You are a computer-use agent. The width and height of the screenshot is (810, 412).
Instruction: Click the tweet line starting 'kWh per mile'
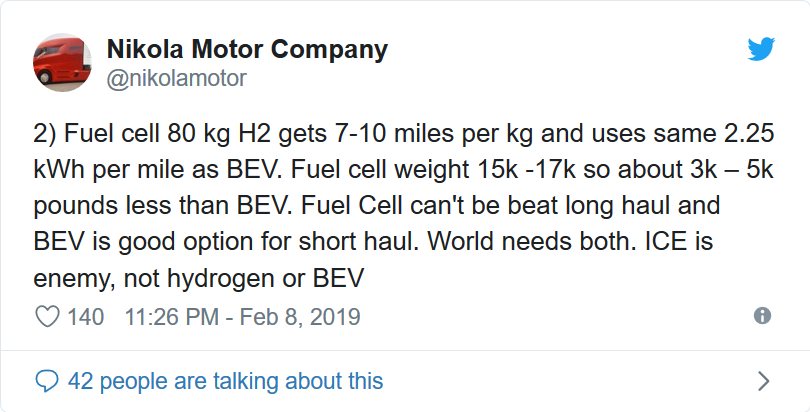(x=403, y=169)
